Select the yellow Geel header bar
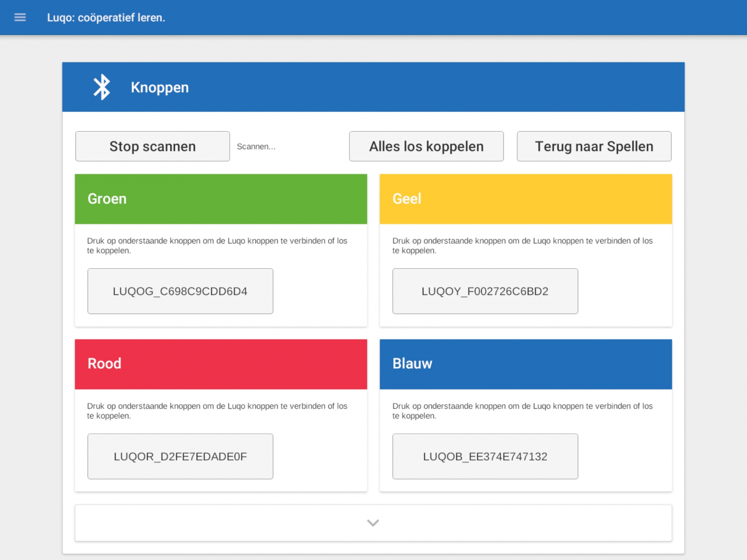The height and width of the screenshot is (560, 747). [525, 199]
